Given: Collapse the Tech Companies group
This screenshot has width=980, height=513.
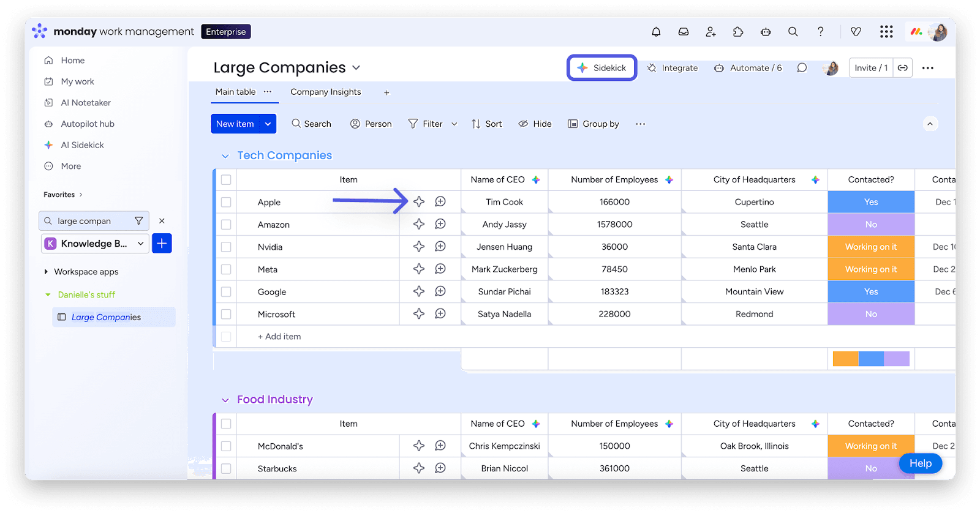Looking at the screenshot, I should coord(225,156).
